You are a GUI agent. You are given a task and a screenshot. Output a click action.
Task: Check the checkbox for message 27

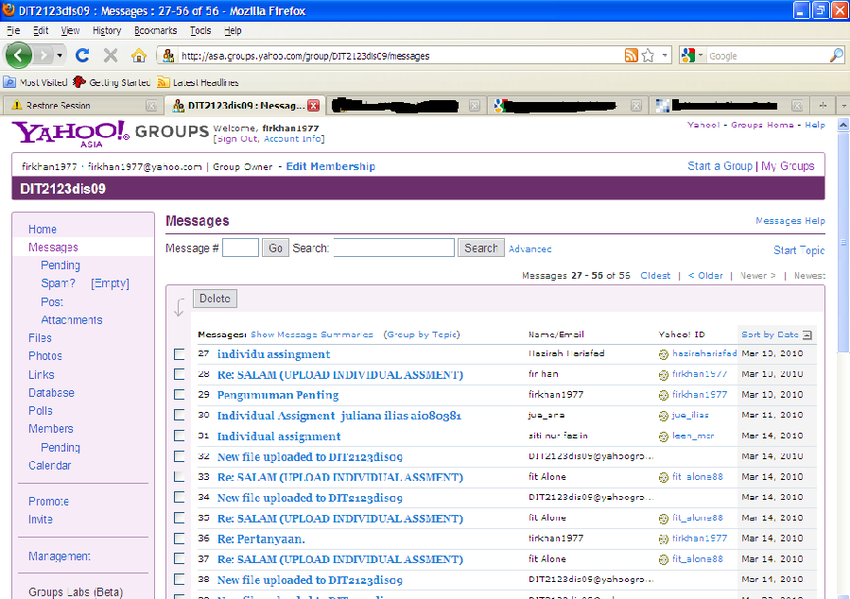pos(181,354)
